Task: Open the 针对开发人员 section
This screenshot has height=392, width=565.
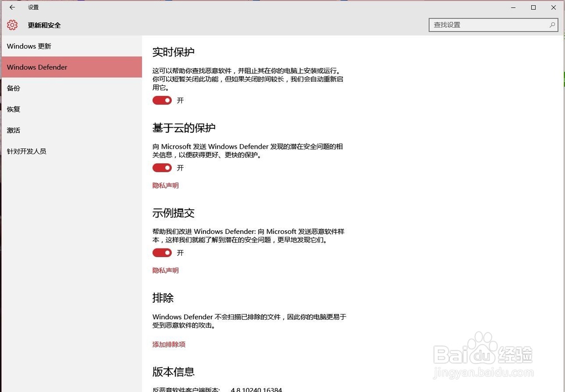Action: [x=72, y=151]
